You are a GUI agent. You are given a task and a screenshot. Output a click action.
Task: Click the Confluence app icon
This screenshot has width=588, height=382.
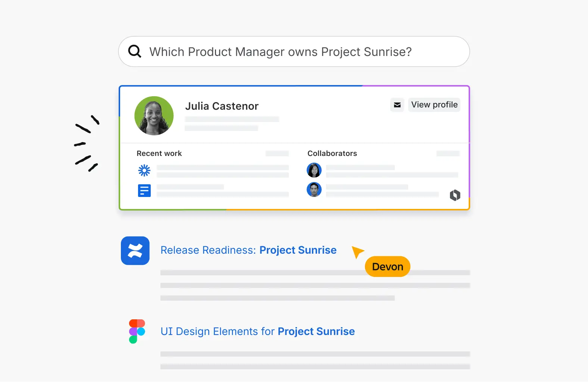(x=135, y=251)
